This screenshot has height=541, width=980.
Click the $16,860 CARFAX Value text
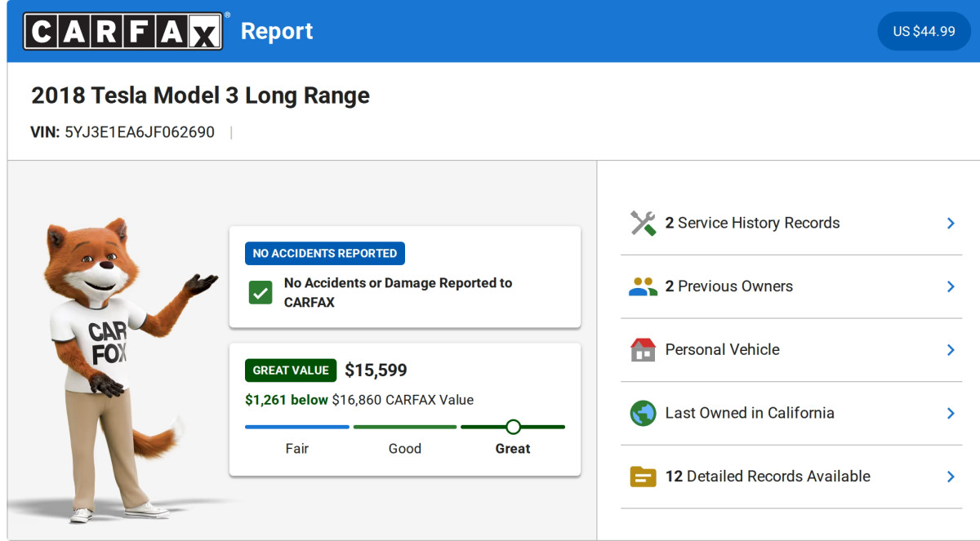403,400
